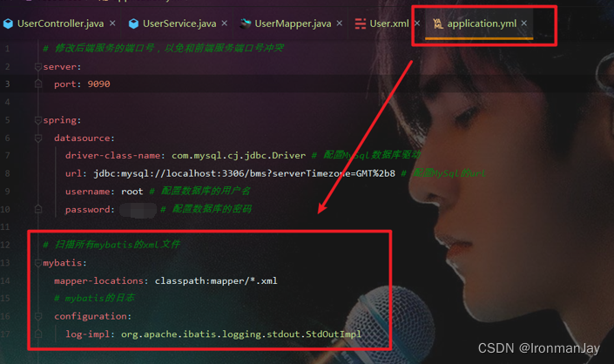Click the password key
The height and width of the screenshot is (364, 614).
coord(90,210)
